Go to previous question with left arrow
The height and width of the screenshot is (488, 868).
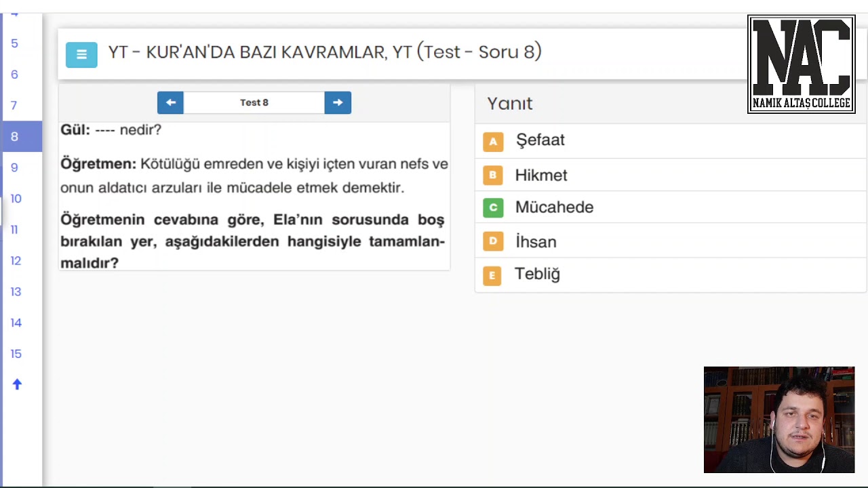(170, 102)
